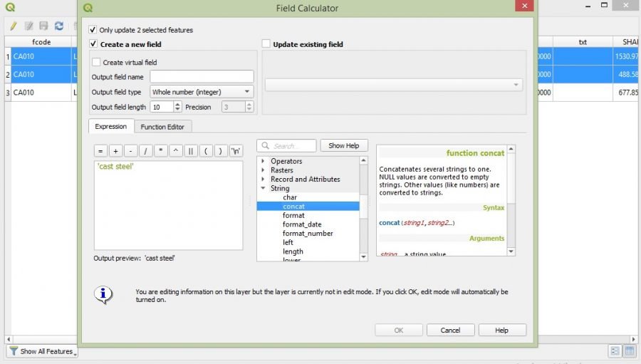Click the Output field name input
Viewport: 641px width, 364px height.
pyautogui.click(x=202, y=77)
